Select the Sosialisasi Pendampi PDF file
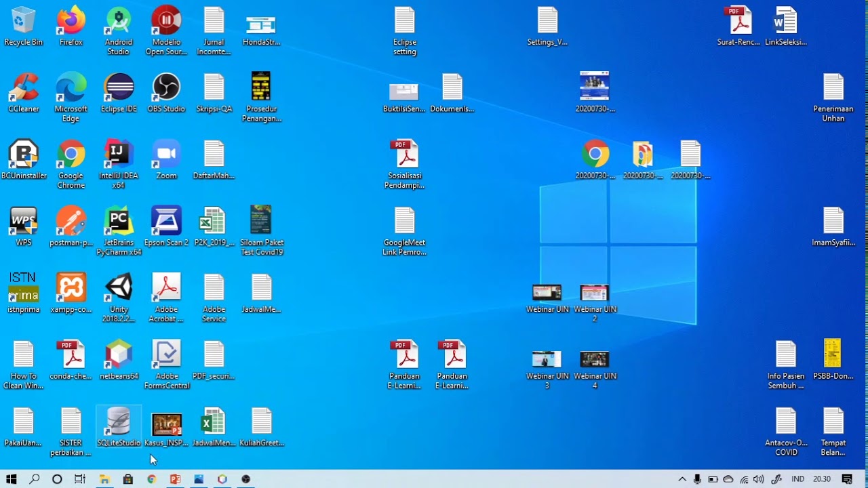 [x=405, y=165]
